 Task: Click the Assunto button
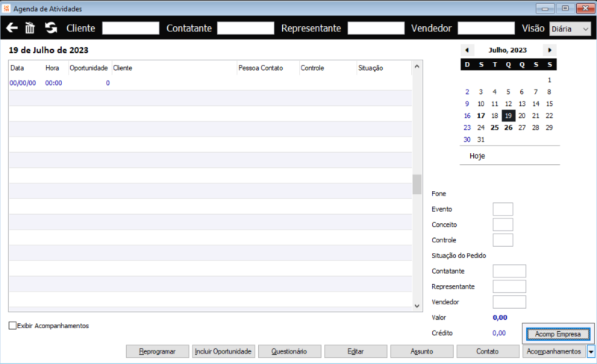[x=422, y=351]
